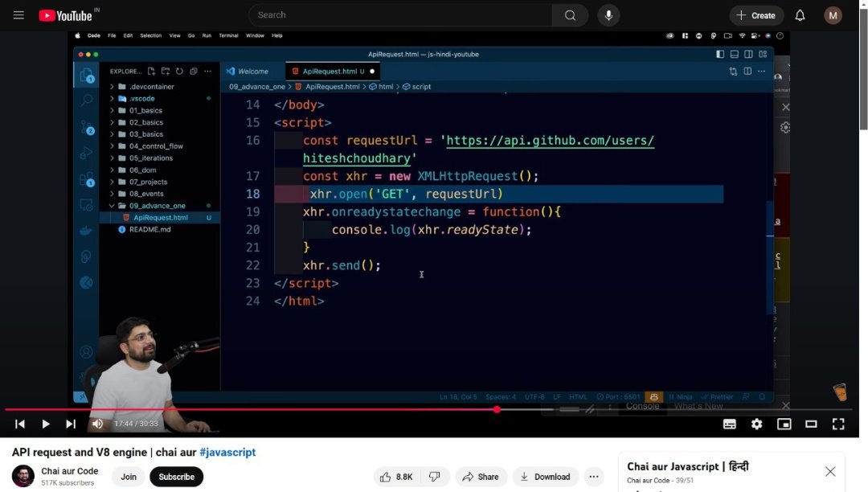Collapse all folders in Explorer
The image size is (868, 492).
coord(193,72)
